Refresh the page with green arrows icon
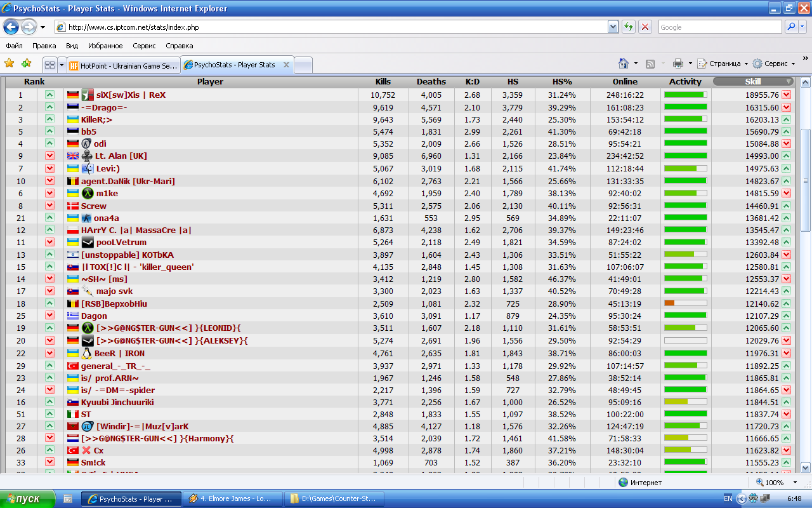812x508 pixels. (x=629, y=27)
